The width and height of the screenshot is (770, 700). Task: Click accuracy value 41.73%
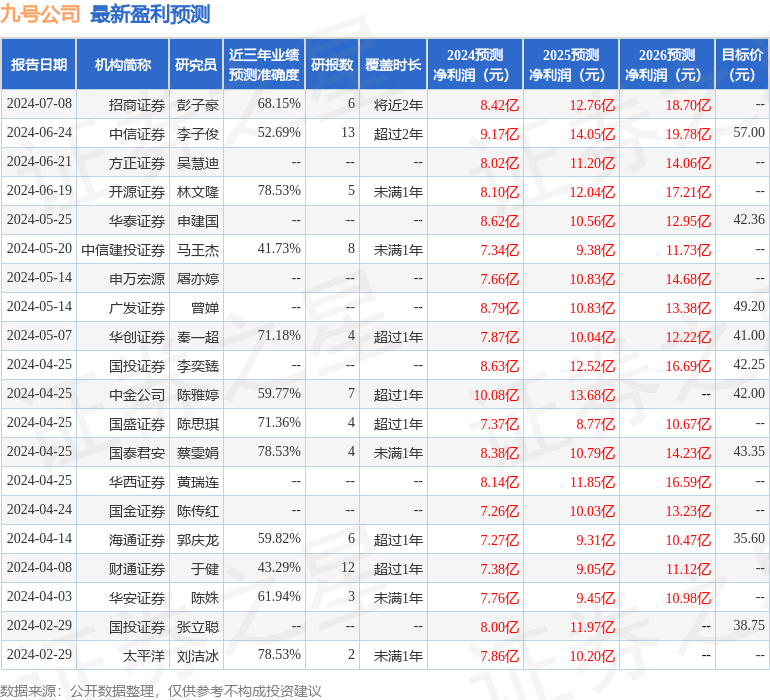[x=279, y=249]
